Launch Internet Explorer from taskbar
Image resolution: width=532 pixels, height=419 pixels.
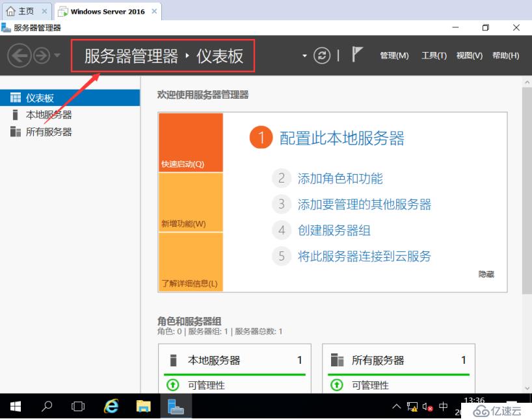click(111, 406)
